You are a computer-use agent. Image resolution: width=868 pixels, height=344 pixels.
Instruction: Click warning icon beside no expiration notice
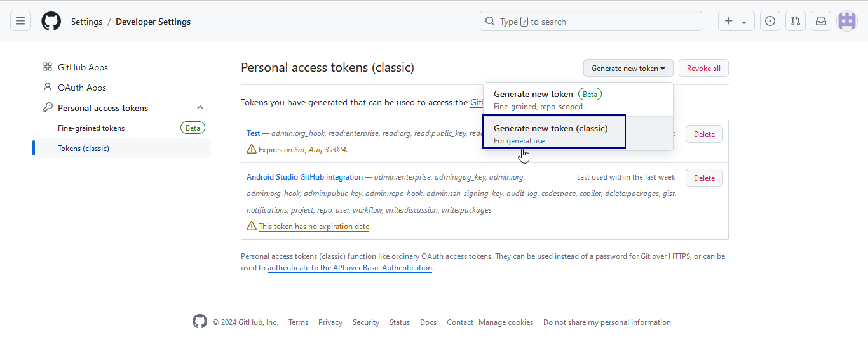252,226
